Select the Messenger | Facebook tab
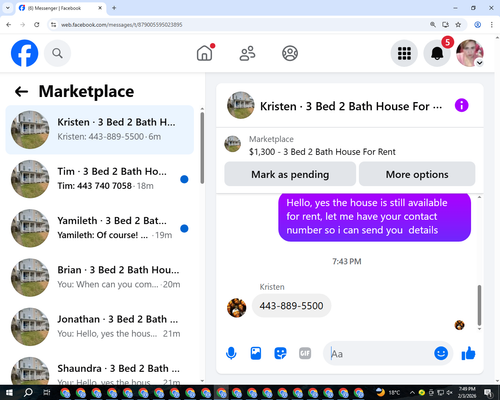The height and width of the screenshot is (400, 500). click(61, 8)
